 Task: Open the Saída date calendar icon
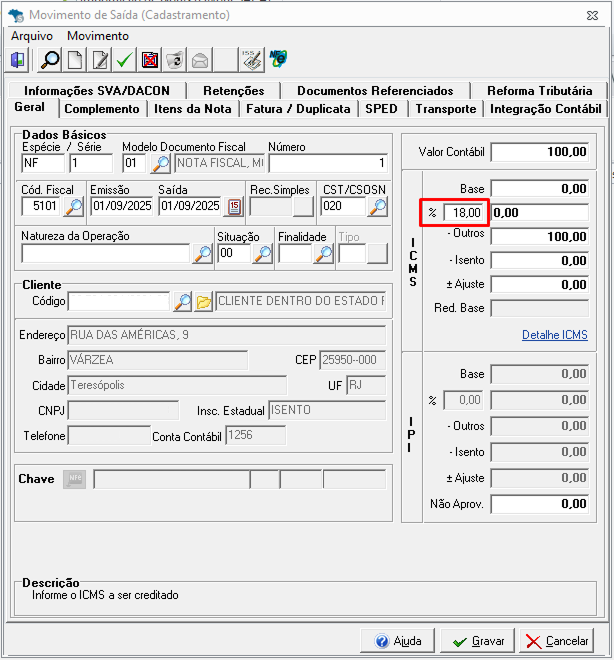234,207
